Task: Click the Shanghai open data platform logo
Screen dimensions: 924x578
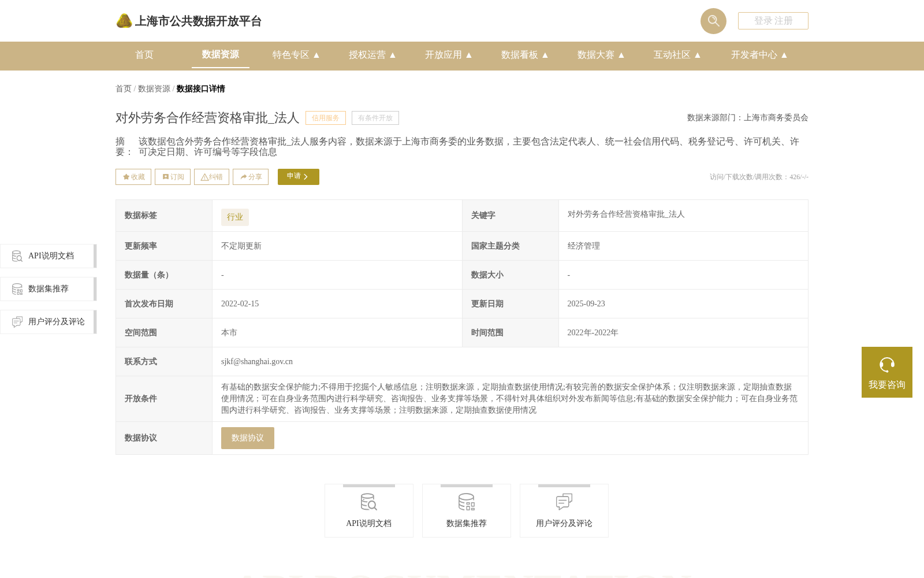Action: [x=189, y=21]
